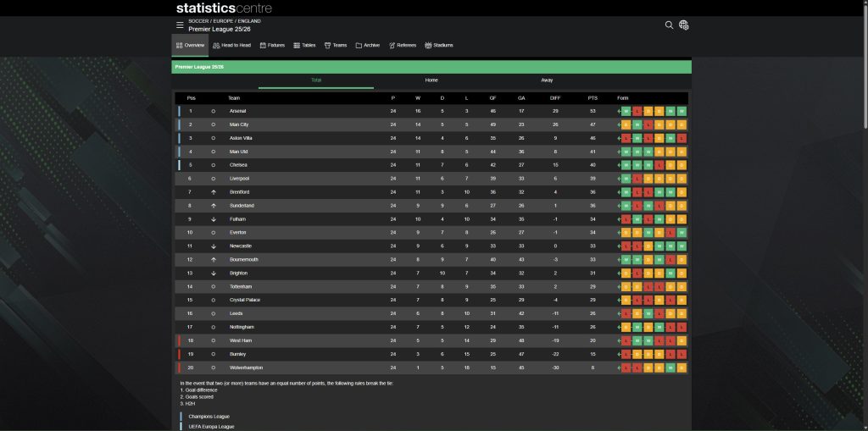
Task: Click the ENGLAND breadcrumb link
Action: 249,21
